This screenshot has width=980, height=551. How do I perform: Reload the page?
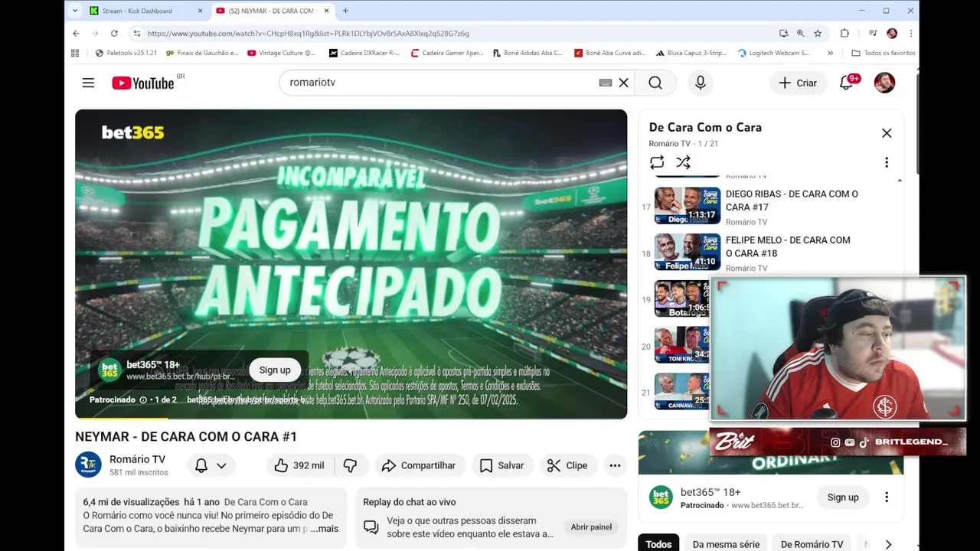pos(114,34)
